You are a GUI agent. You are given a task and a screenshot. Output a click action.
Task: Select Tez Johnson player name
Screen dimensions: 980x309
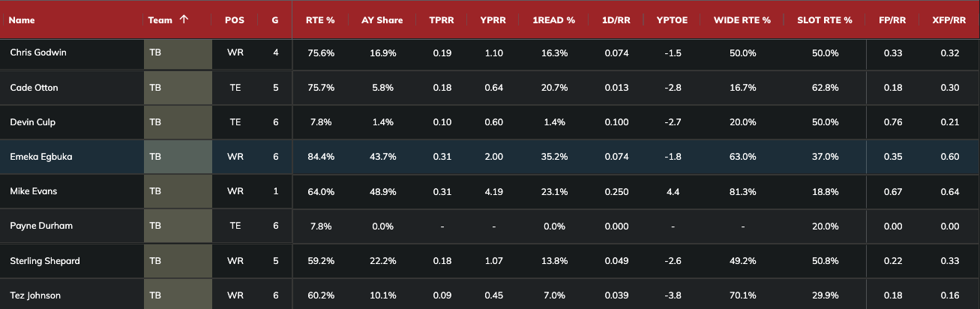(x=36, y=295)
